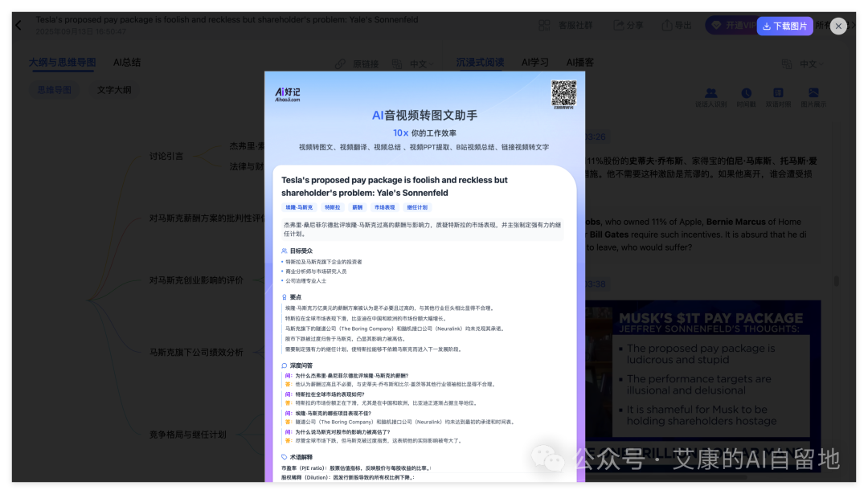
Task: Toggle 双语对照 bilingual comparison mode
Action: point(778,92)
